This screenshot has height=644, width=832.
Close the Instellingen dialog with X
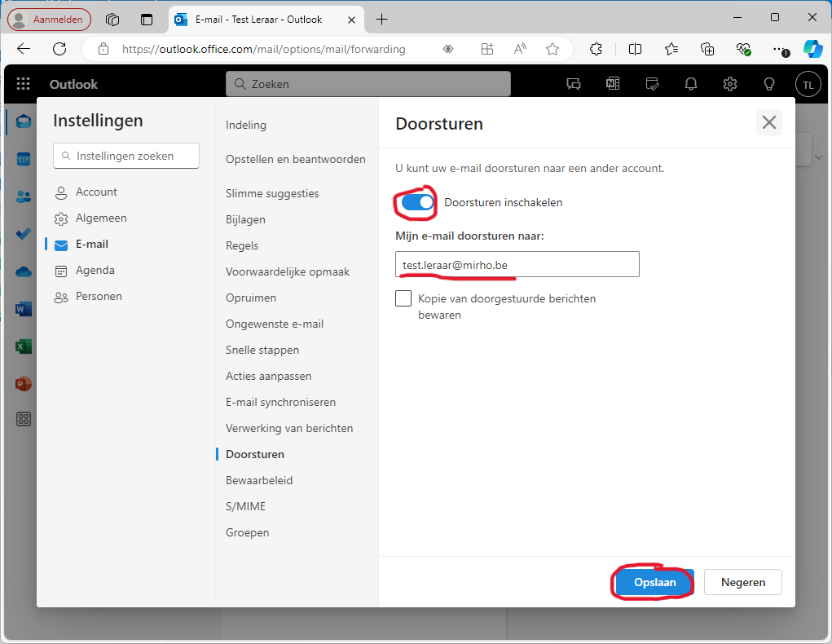(768, 123)
